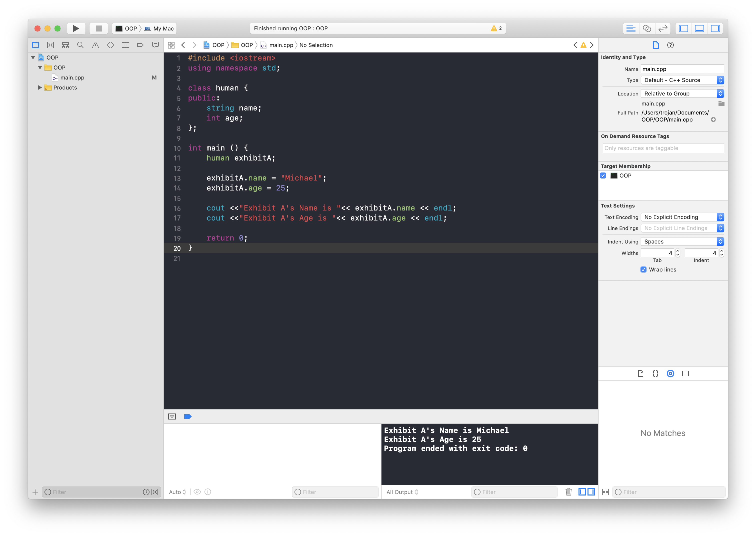Image resolution: width=756 pixels, height=536 pixels.
Task: Open the Location dropdown set to Relative to Group
Action: pyautogui.click(x=681, y=93)
